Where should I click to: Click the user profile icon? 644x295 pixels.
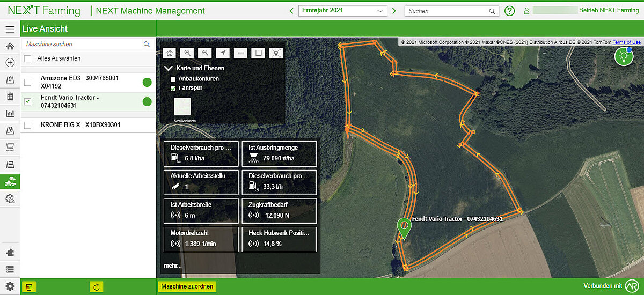point(526,11)
